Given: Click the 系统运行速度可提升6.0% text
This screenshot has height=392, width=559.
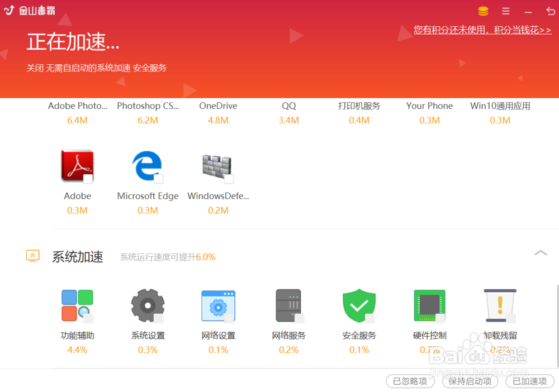Looking at the screenshot, I should (168, 257).
